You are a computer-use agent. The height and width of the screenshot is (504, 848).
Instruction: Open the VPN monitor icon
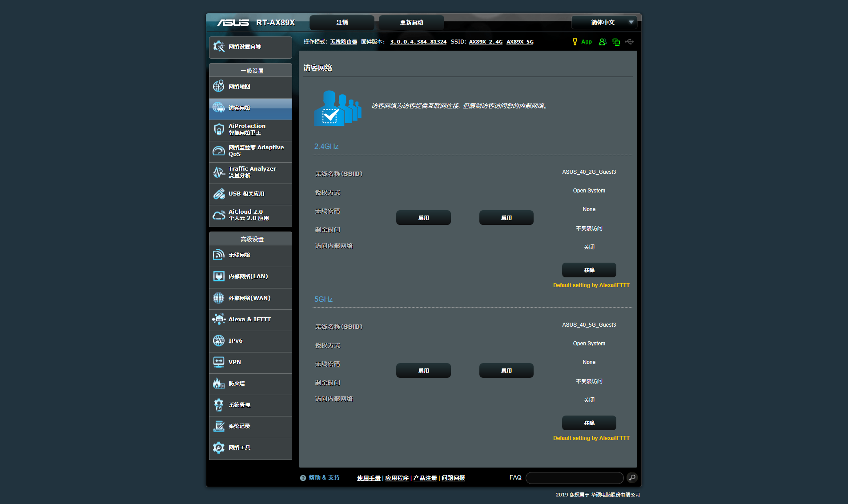click(x=219, y=362)
